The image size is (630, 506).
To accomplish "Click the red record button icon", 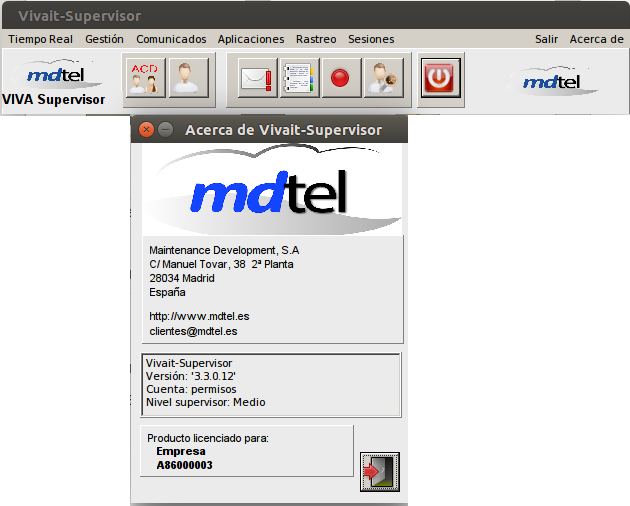I will tap(342, 78).
